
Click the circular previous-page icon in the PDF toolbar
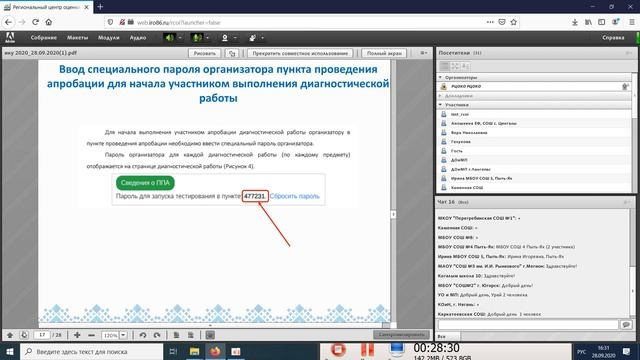(x=24, y=335)
